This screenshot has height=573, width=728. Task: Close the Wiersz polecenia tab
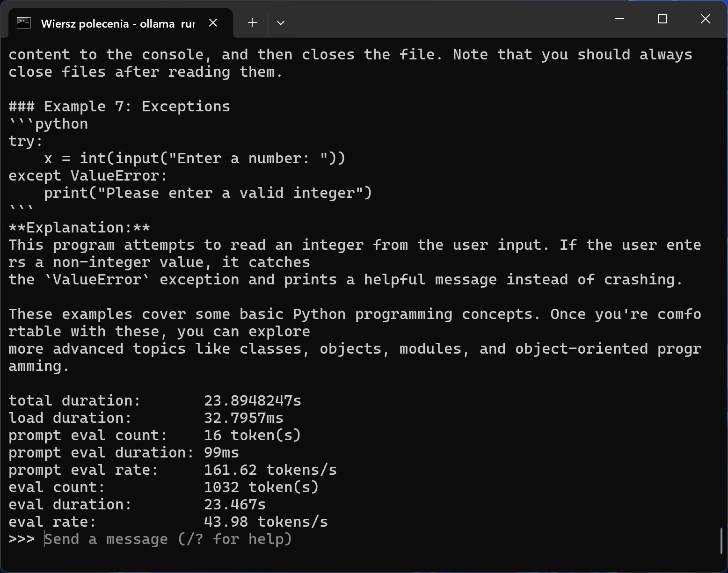point(213,23)
